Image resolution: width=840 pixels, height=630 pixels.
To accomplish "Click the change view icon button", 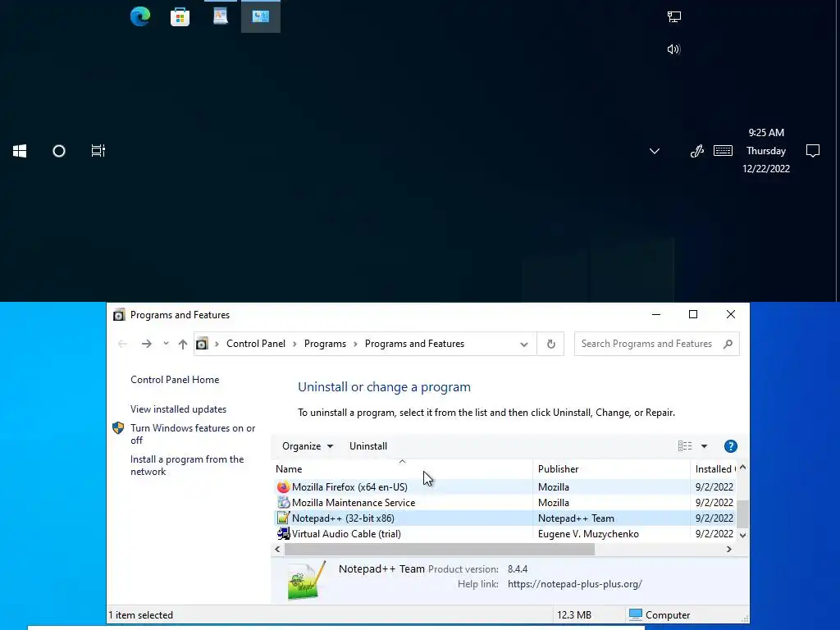I will (685, 446).
